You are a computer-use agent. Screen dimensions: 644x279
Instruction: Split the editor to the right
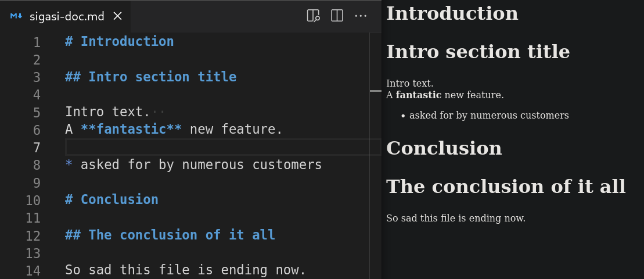[x=337, y=16]
